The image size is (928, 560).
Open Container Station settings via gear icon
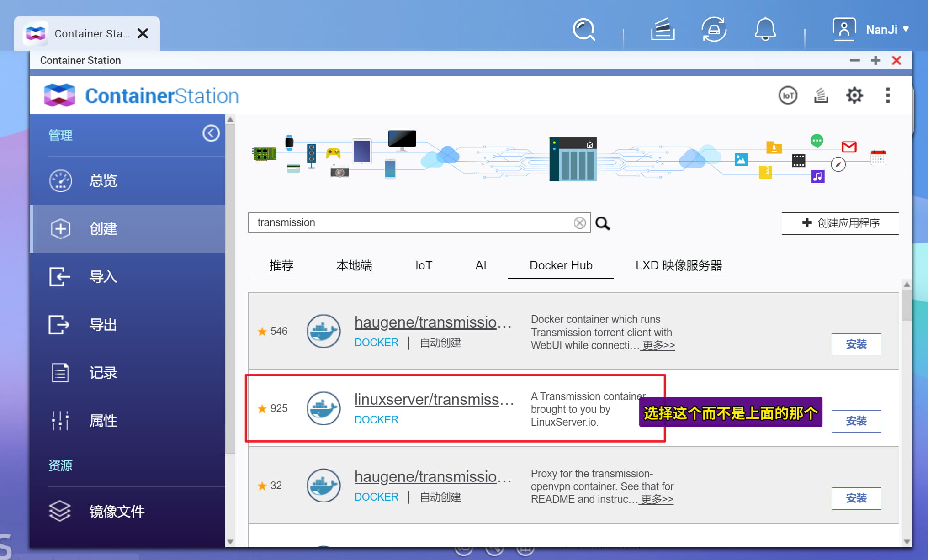pyautogui.click(x=854, y=95)
